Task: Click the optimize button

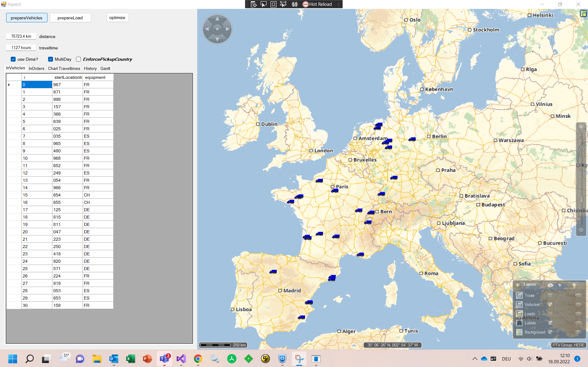Action: point(117,17)
